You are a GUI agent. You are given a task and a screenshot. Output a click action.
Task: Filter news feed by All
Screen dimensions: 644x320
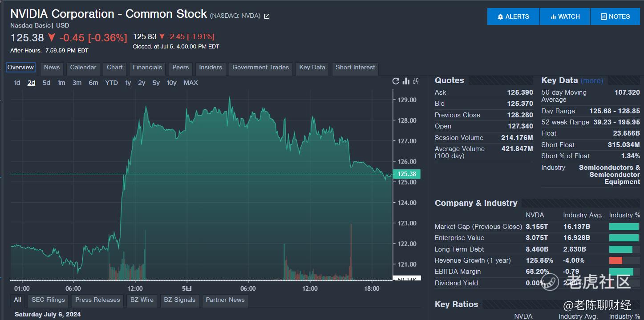pos(17,300)
